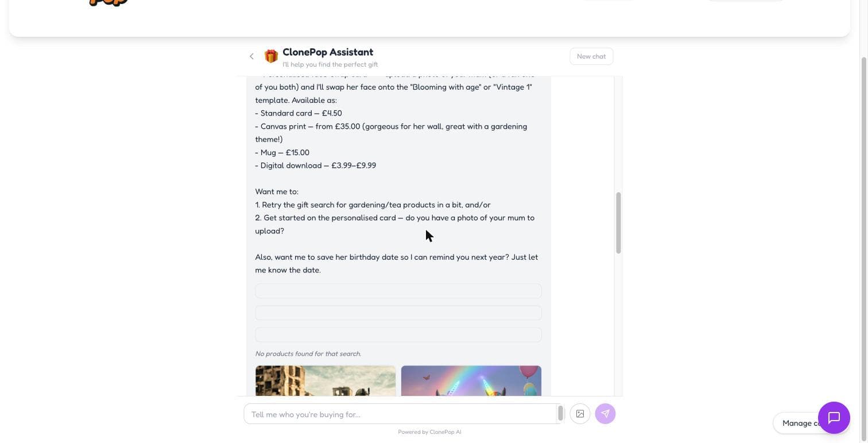Click the "I'll help you find the perfect gift" subtitle

click(330, 64)
